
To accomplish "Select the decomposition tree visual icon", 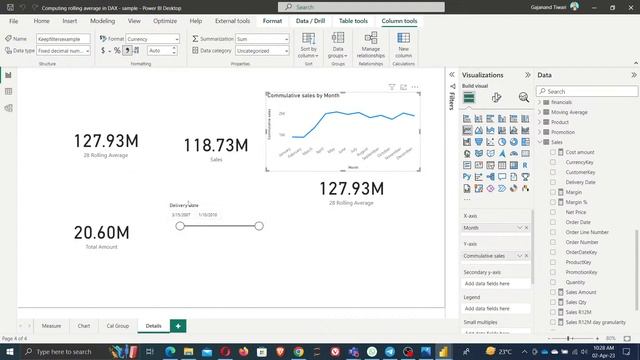I will click(490, 177).
